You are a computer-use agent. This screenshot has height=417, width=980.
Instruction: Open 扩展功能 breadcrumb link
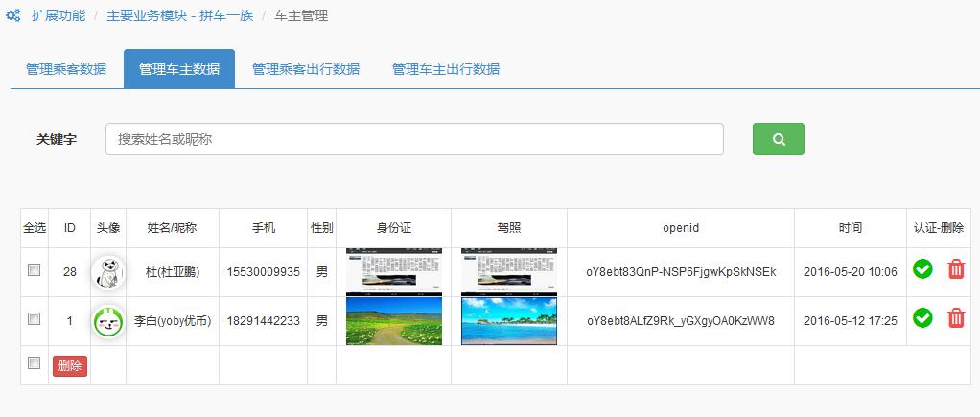[x=58, y=16]
